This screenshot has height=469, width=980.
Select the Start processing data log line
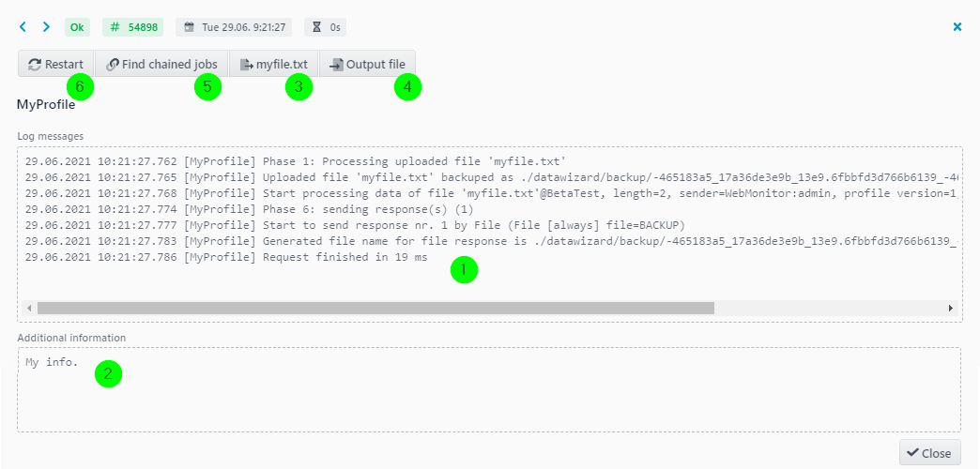[x=491, y=193]
